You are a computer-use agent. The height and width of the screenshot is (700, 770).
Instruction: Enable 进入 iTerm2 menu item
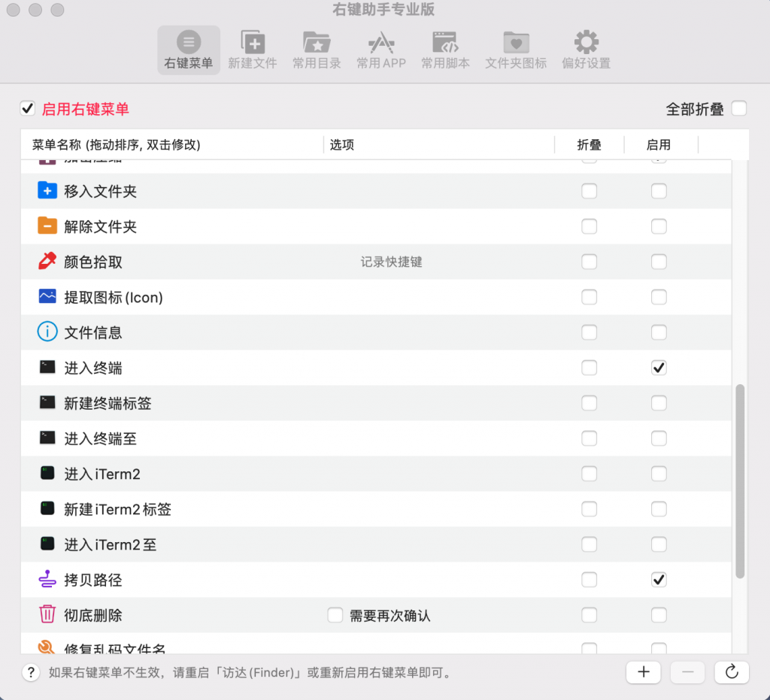(659, 474)
